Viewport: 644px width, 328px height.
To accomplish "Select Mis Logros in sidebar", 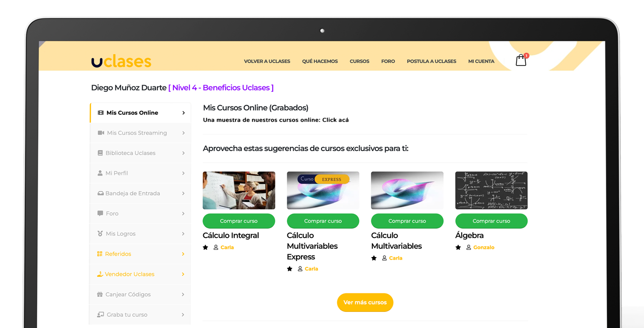I will (141, 234).
